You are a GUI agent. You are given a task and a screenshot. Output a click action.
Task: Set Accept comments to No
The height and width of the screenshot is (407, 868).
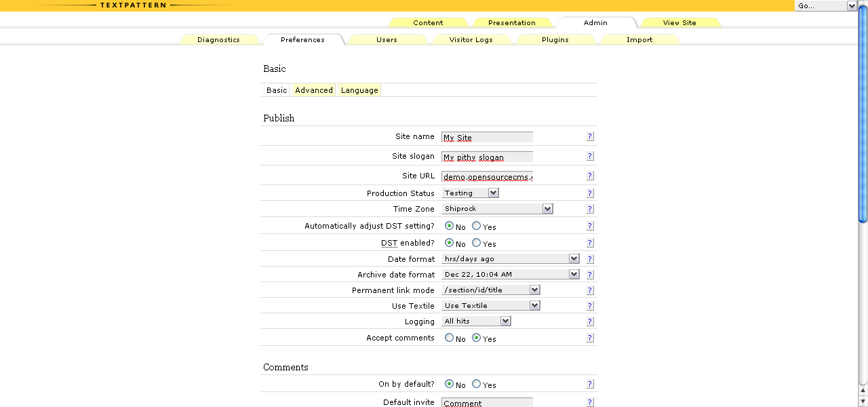pos(450,338)
